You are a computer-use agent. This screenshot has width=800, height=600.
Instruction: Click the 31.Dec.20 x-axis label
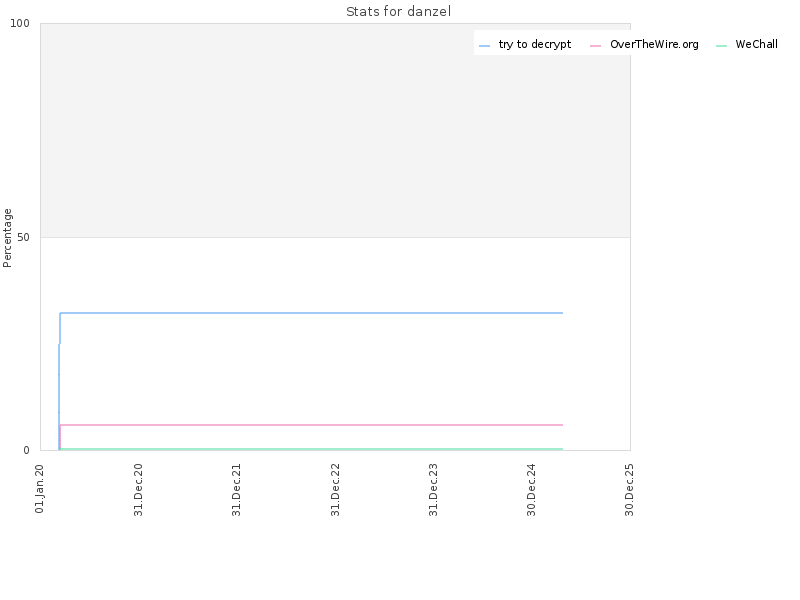click(138, 490)
